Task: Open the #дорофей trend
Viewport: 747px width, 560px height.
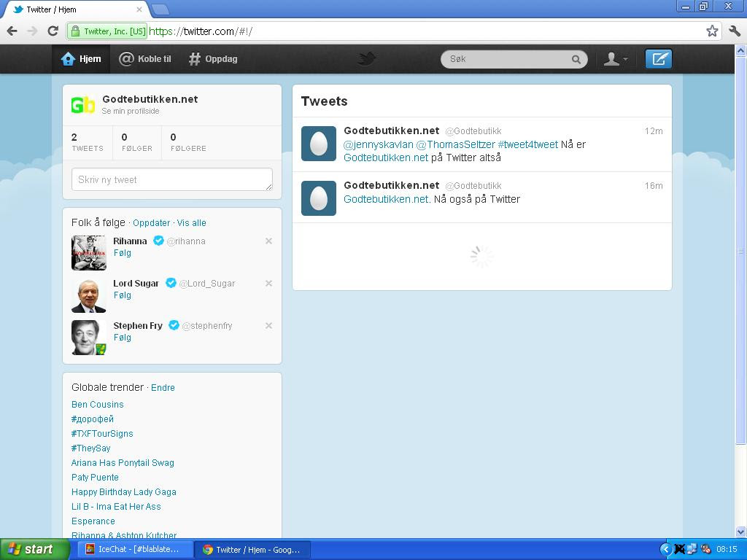Action: point(93,419)
